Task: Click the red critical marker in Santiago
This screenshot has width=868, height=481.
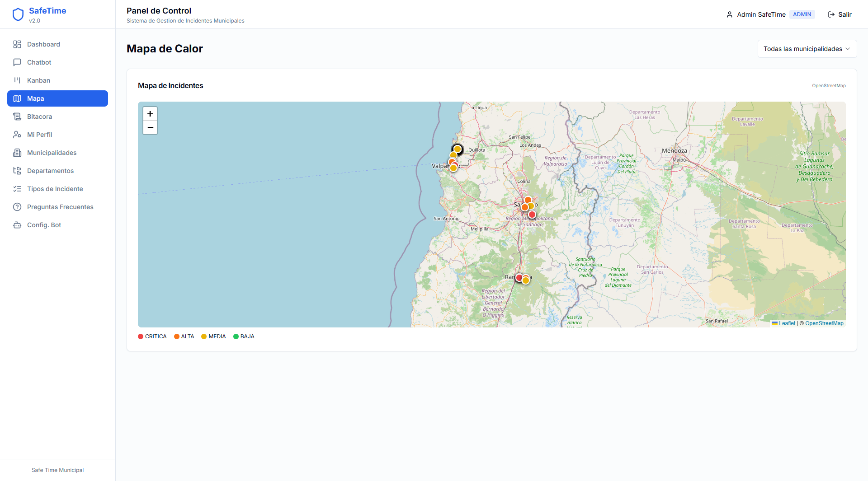Action: [532, 215]
